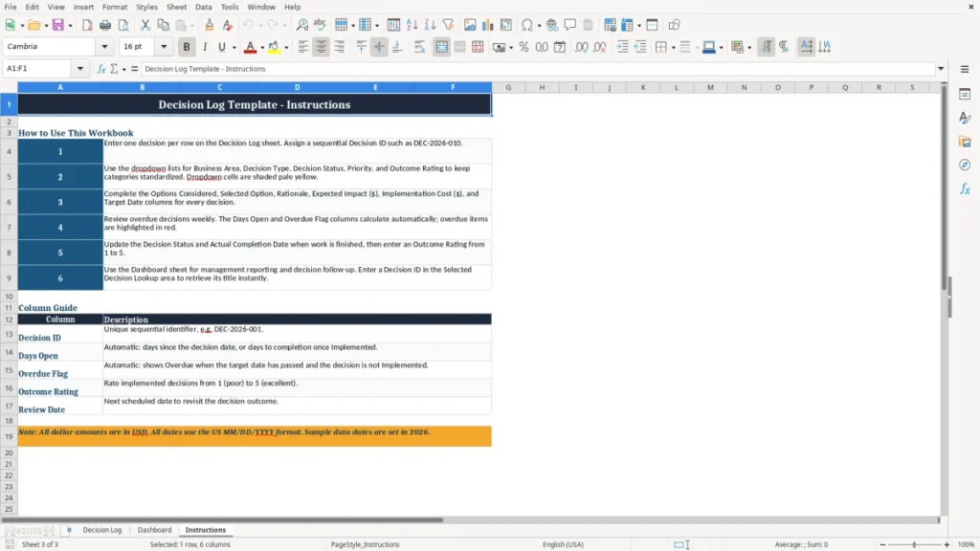Toggle Align Left
Screen dimensions: 980x551
[x=303, y=47]
